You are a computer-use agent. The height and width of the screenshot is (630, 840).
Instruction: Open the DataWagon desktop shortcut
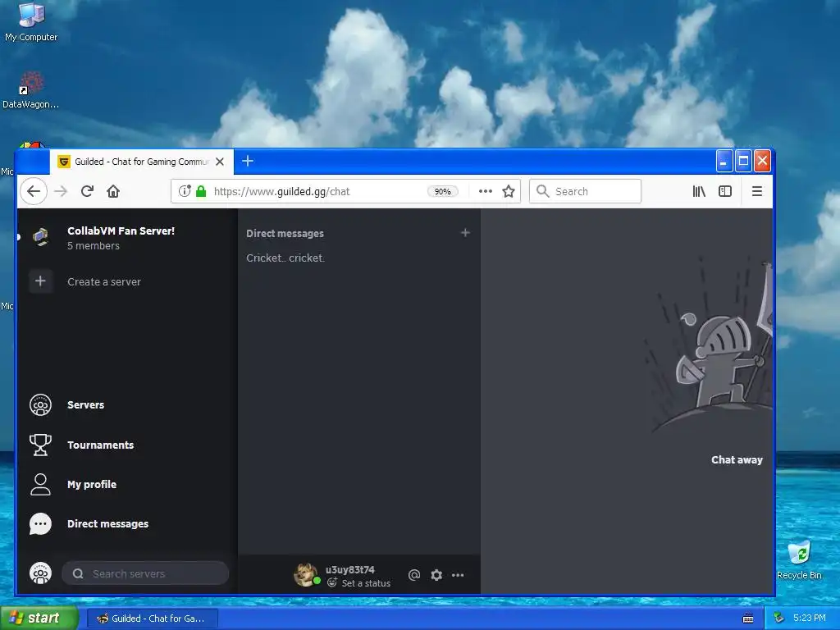click(x=30, y=90)
